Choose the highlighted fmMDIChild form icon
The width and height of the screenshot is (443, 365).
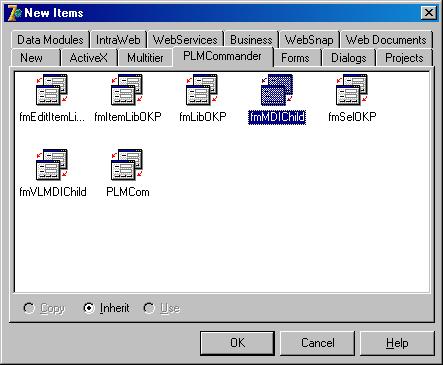(x=277, y=89)
